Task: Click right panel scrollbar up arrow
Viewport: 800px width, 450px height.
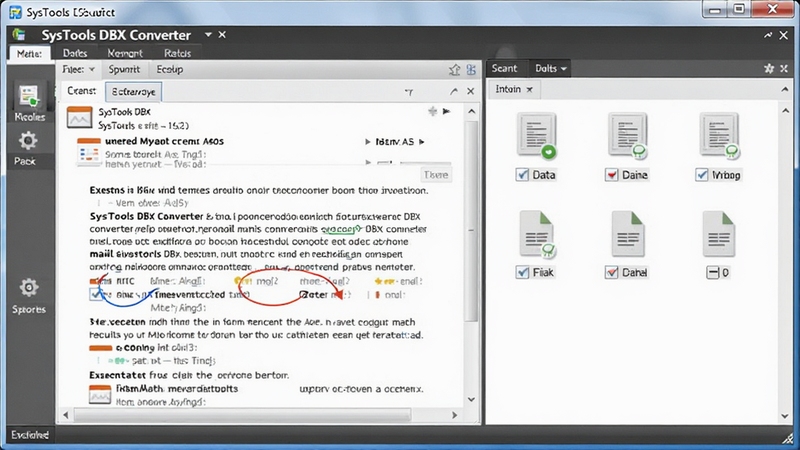Action: [x=785, y=111]
